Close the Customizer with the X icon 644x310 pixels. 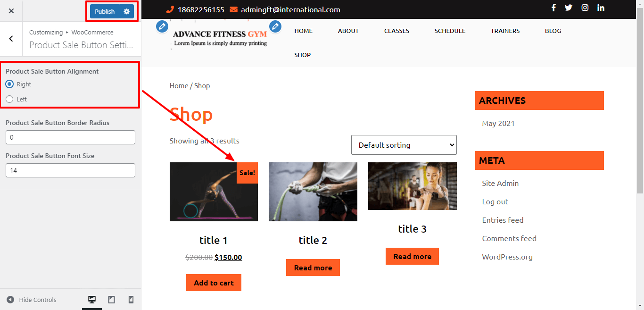pyautogui.click(x=11, y=11)
